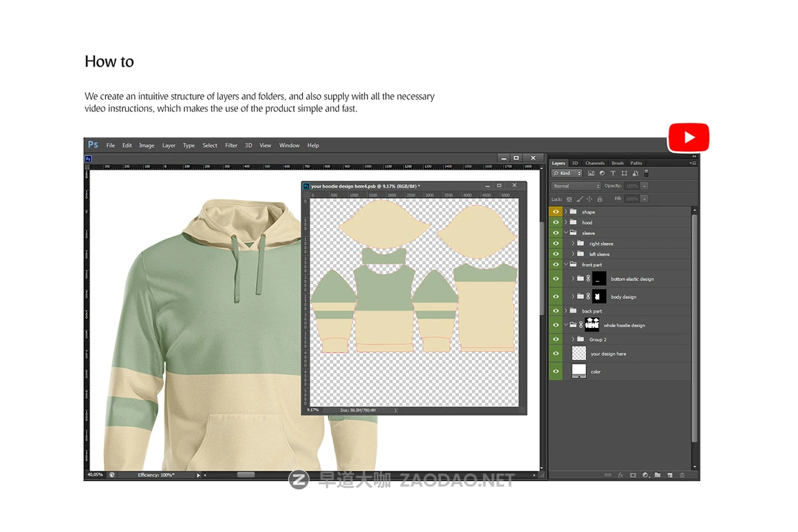Add a layer mask from the Layers panel
The width and height of the screenshot is (798, 532).
click(633, 474)
